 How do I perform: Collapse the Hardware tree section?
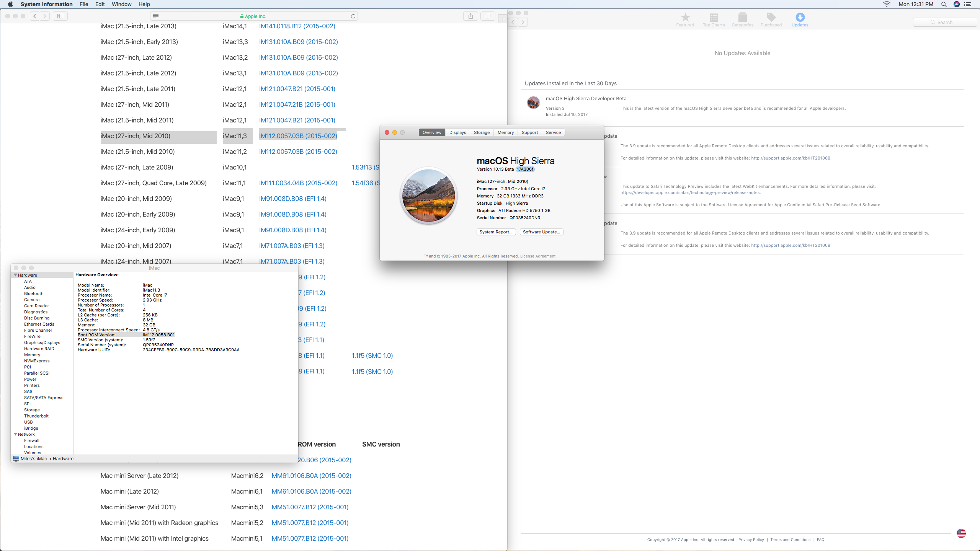click(x=16, y=275)
